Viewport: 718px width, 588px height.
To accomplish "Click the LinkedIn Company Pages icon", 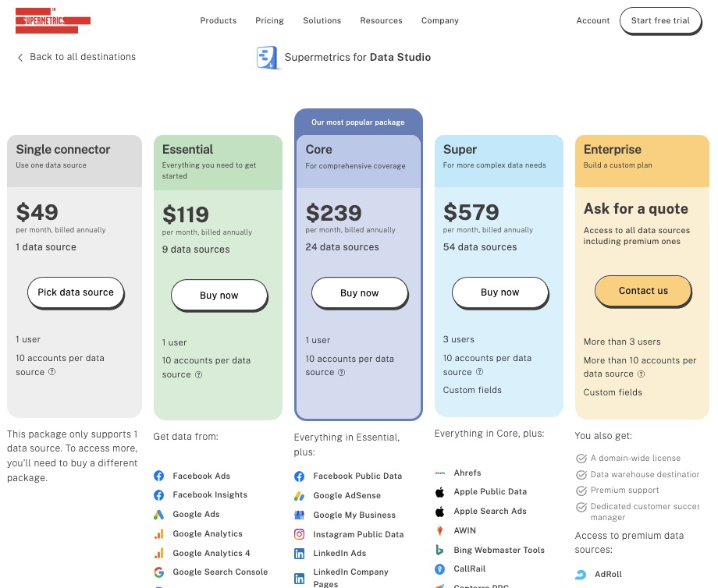I will tap(300, 579).
